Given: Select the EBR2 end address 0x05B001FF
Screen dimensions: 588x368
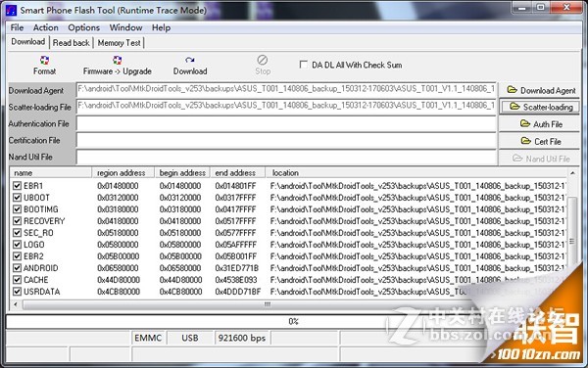Looking at the screenshot, I should [235, 256].
